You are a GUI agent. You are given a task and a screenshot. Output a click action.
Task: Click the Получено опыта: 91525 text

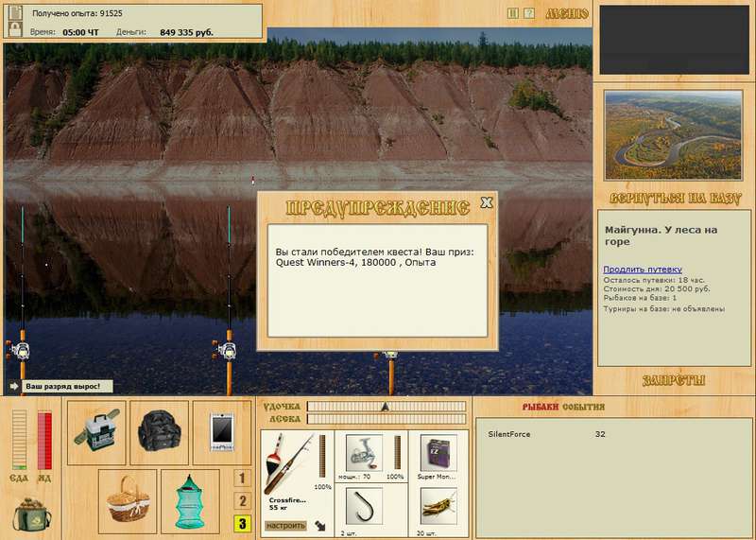[77, 13]
